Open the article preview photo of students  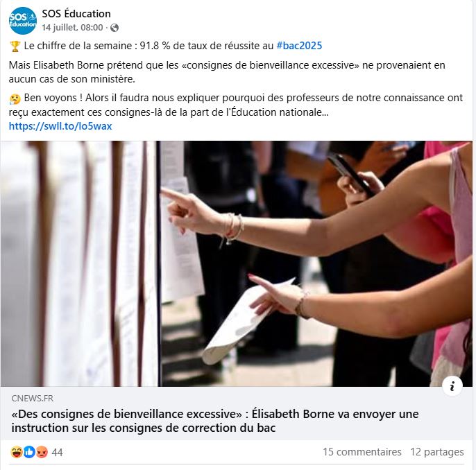tap(237, 263)
